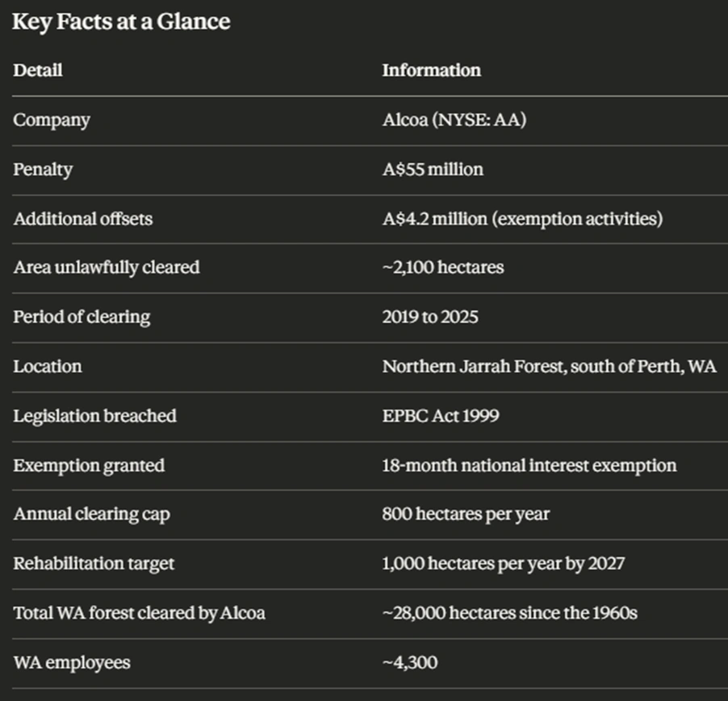Image resolution: width=728 pixels, height=701 pixels.
Task: Click the "Additional offsets" row label
Action: coord(82,219)
